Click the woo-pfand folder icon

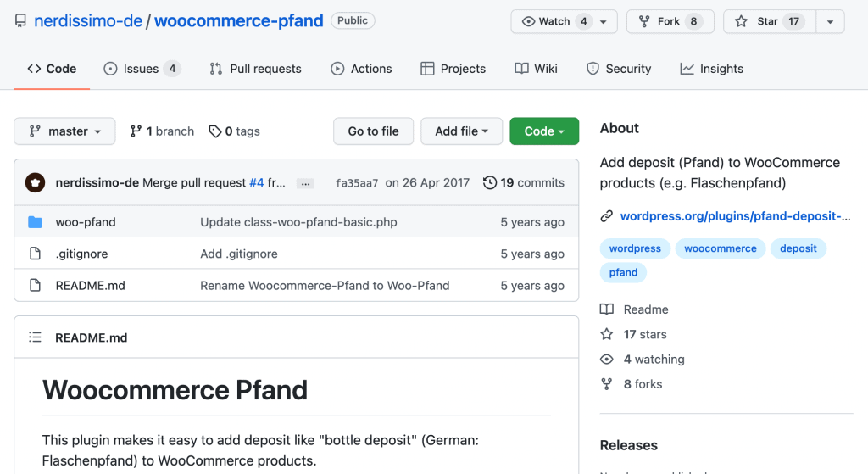35,222
